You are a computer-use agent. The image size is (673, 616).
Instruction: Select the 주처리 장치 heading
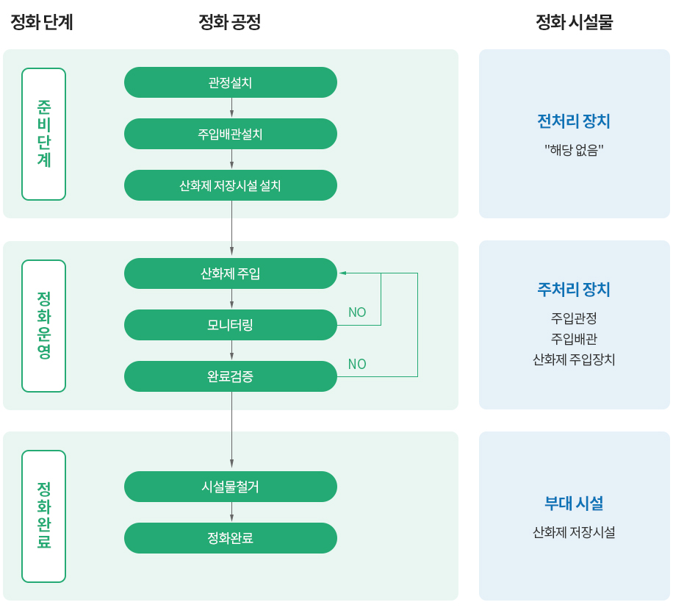pos(574,290)
